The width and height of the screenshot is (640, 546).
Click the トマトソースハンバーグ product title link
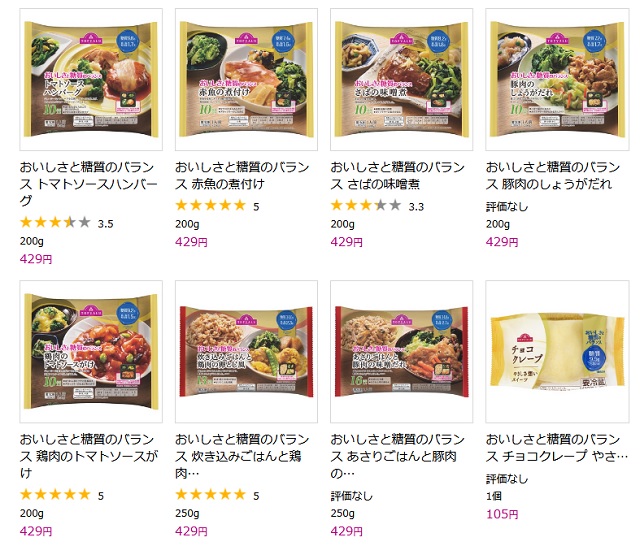pyautogui.click(x=89, y=184)
